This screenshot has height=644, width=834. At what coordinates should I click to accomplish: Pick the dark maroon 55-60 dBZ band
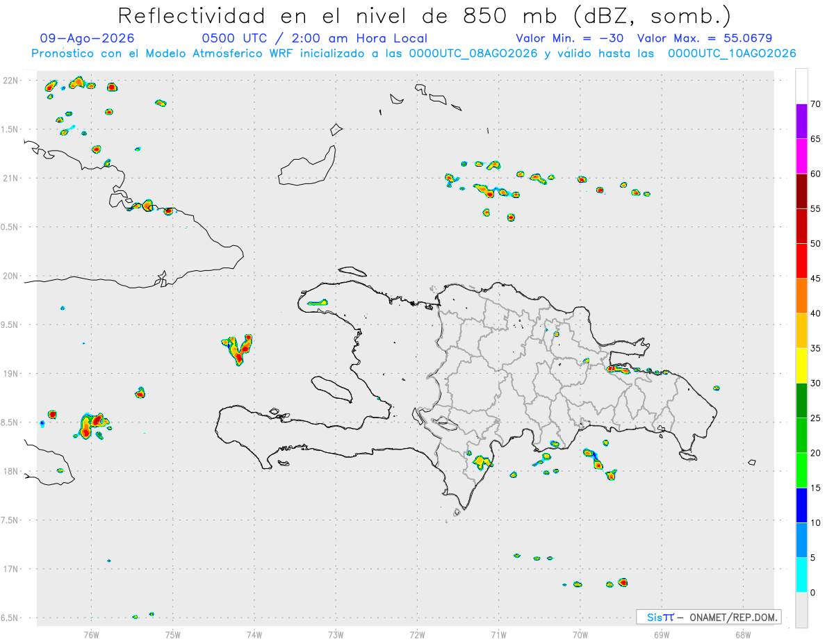pos(801,191)
